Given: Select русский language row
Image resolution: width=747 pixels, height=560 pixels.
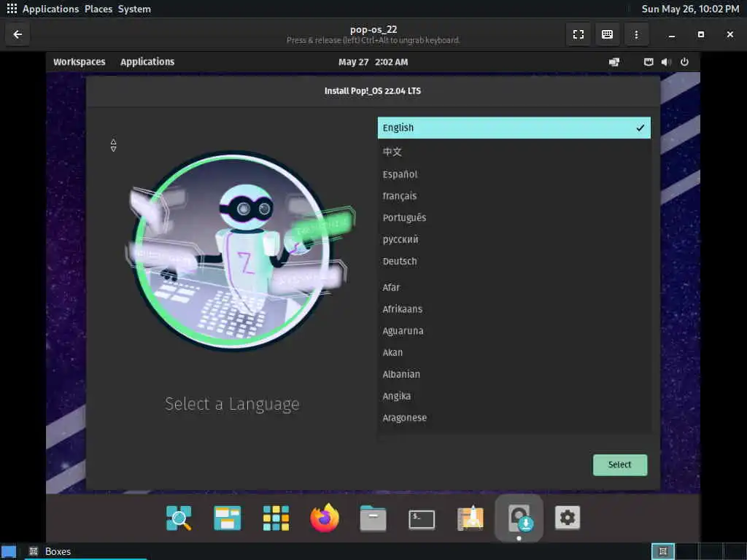Looking at the screenshot, I should 514,239.
